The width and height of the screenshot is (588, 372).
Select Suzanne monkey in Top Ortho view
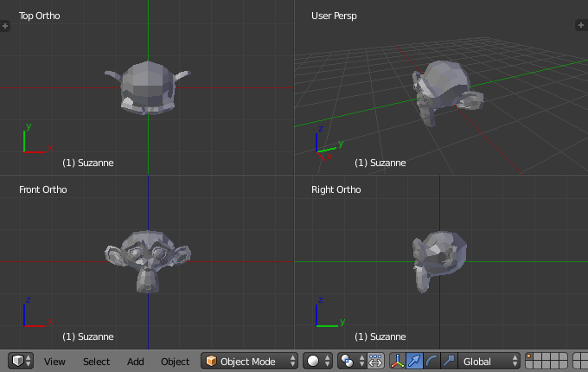(148, 87)
